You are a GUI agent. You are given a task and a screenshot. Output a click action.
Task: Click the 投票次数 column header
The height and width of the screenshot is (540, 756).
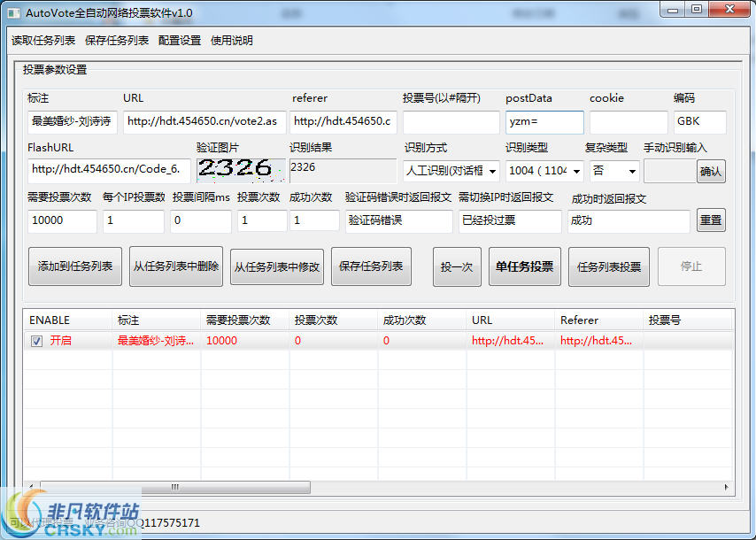click(334, 320)
